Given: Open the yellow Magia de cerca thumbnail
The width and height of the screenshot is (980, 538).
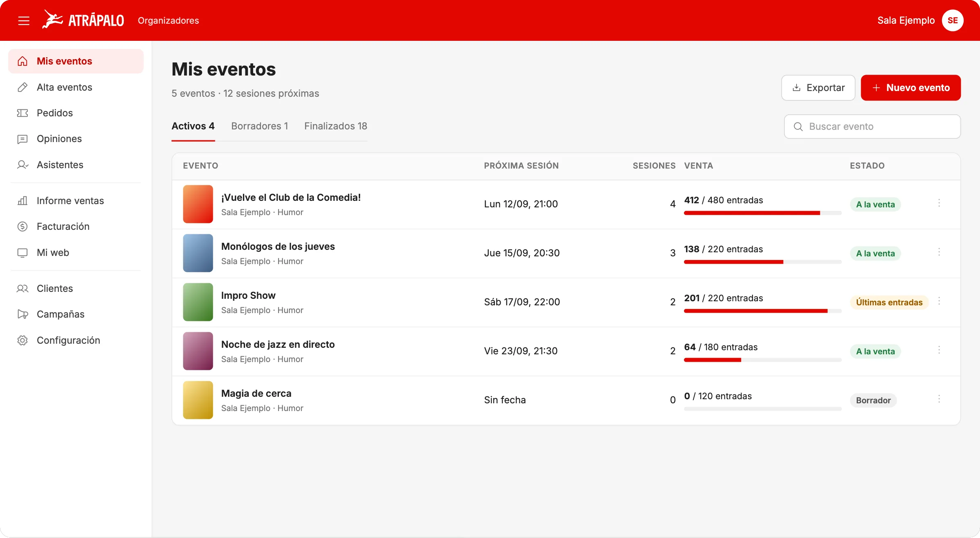Looking at the screenshot, I should [198, 400].
